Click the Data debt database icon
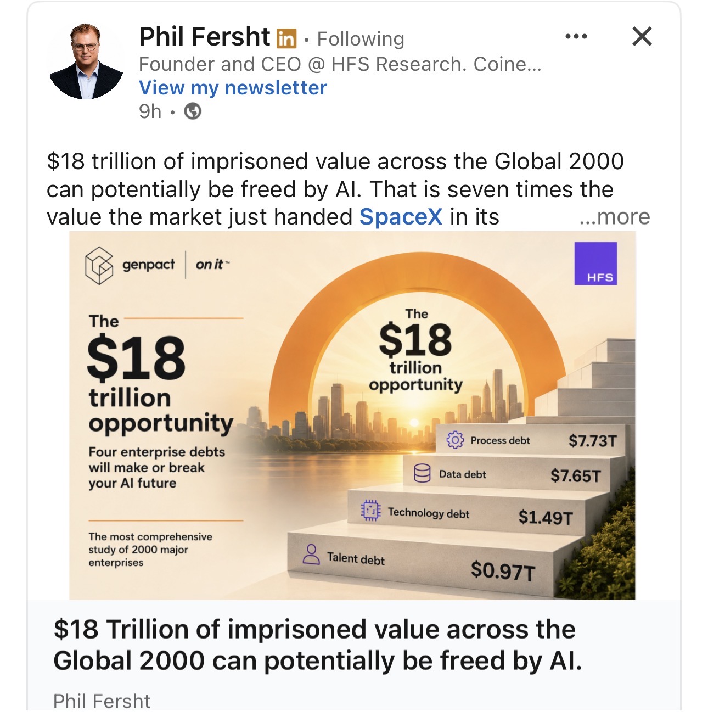The height and width of the screenshot is (728, 708). [x=422, y=473]
